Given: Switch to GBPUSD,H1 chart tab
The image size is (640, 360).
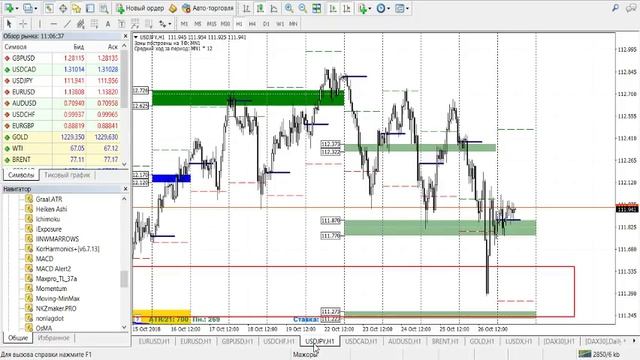Looking at the screenshot, I should [237, 341].
